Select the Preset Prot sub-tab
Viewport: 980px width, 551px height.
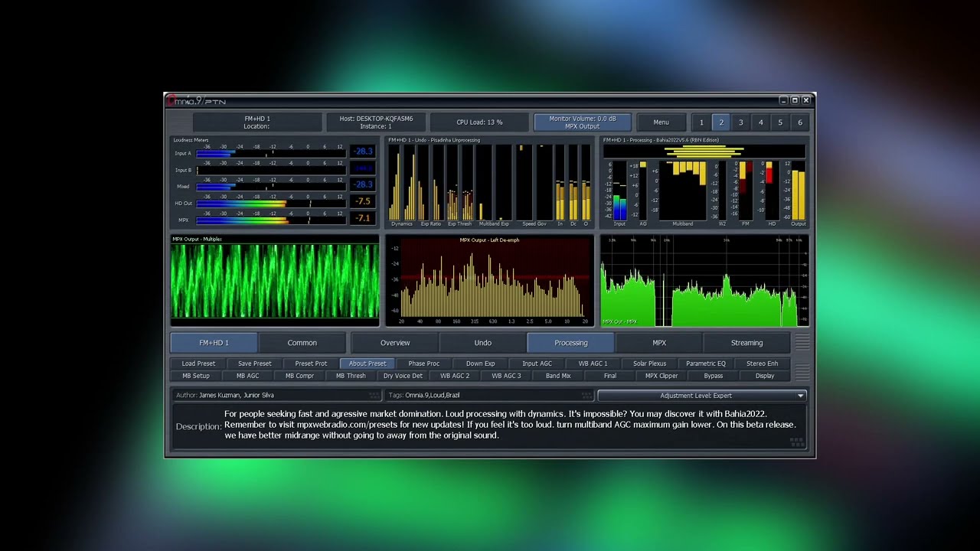coord(311,364)
